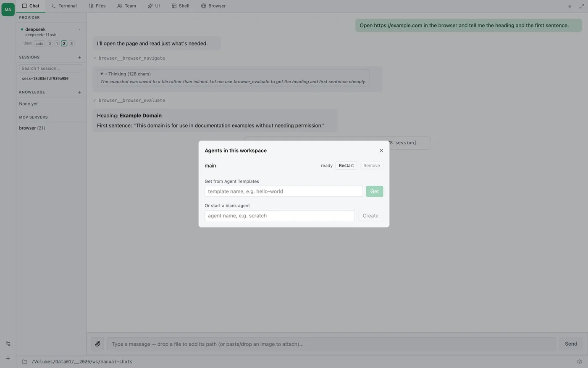This screenshot has height=368, width=588.
Task: Switch to the Chat tab
Action: click(x=31, y=6)
